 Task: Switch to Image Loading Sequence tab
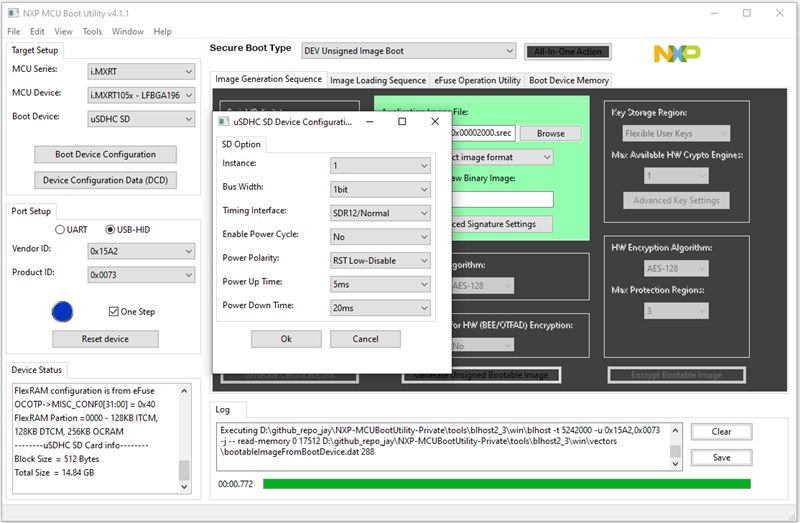[x=378, y=80]
